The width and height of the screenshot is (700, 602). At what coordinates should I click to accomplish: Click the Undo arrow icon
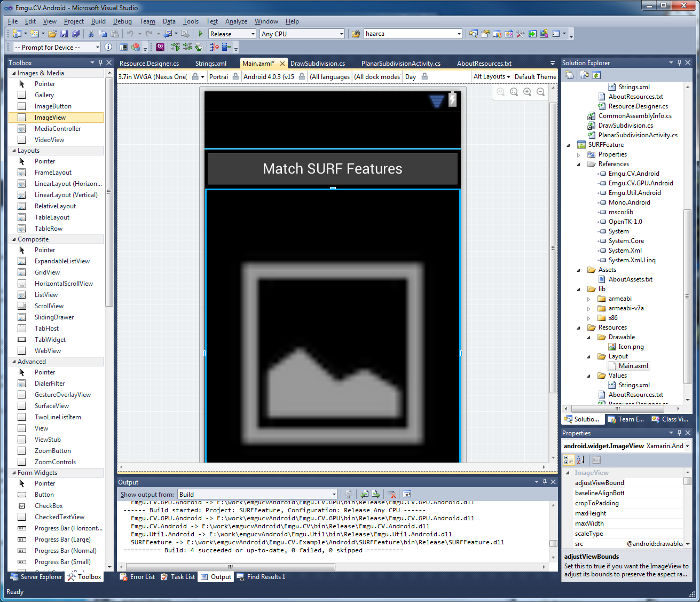pos(130,34)
